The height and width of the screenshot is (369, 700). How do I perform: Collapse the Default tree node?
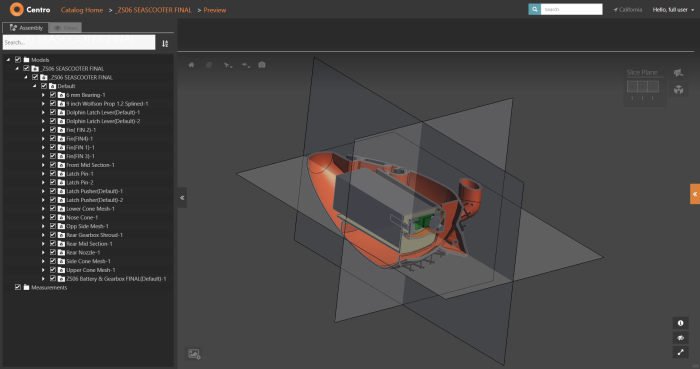pos(34,86)
